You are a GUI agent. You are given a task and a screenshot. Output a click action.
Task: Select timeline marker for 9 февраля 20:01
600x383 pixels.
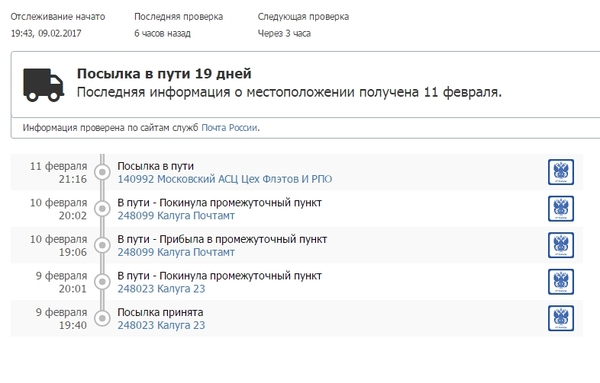click(102, 282)
